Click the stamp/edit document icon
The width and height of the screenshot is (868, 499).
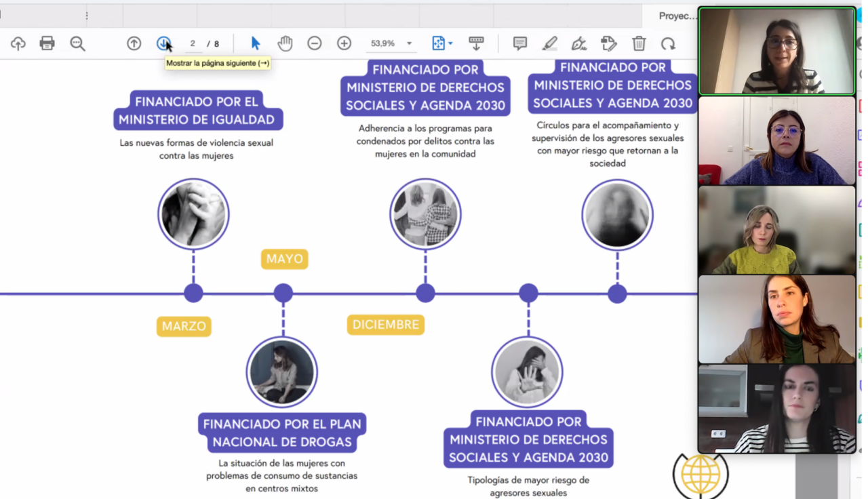point(609,44)
